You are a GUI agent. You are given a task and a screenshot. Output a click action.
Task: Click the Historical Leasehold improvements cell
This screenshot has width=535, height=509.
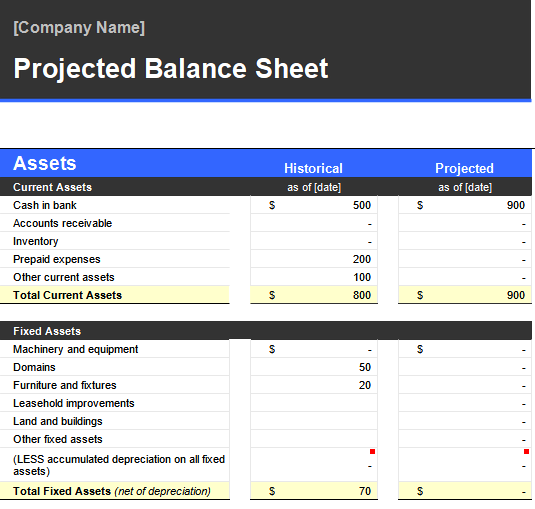pos(314,403)
